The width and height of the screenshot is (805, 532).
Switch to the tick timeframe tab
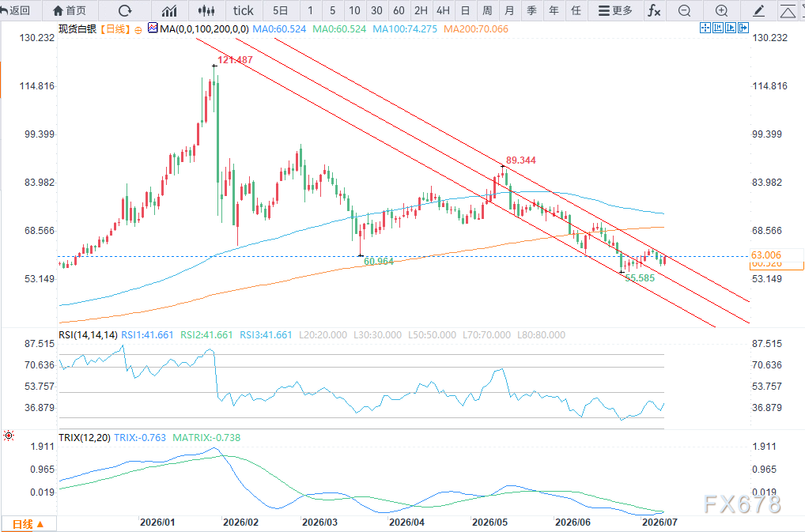pos(244,10)
